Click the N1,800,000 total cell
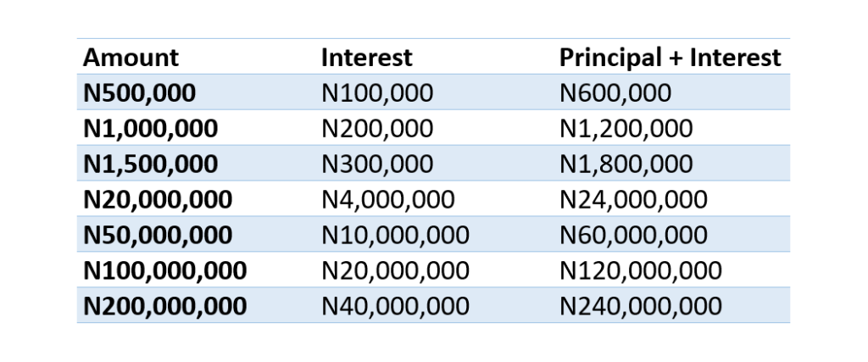This screenshot has height=362, width=868. (626, 164)
